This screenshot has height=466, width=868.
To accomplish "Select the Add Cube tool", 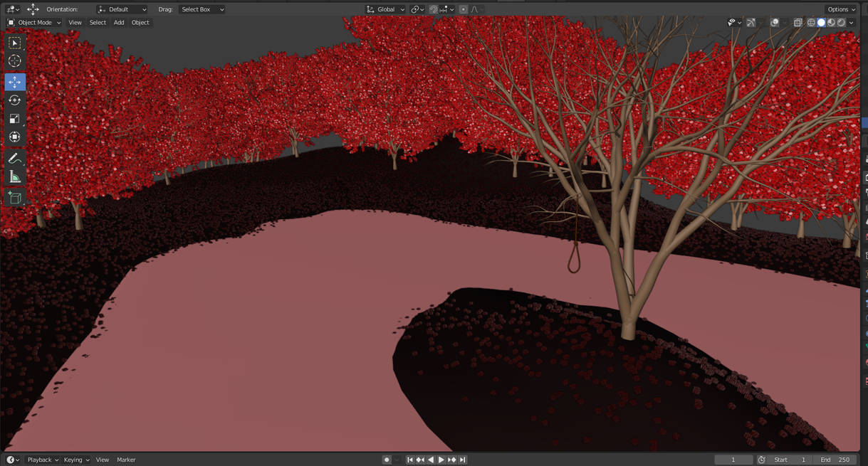I will tap(14, 198).
